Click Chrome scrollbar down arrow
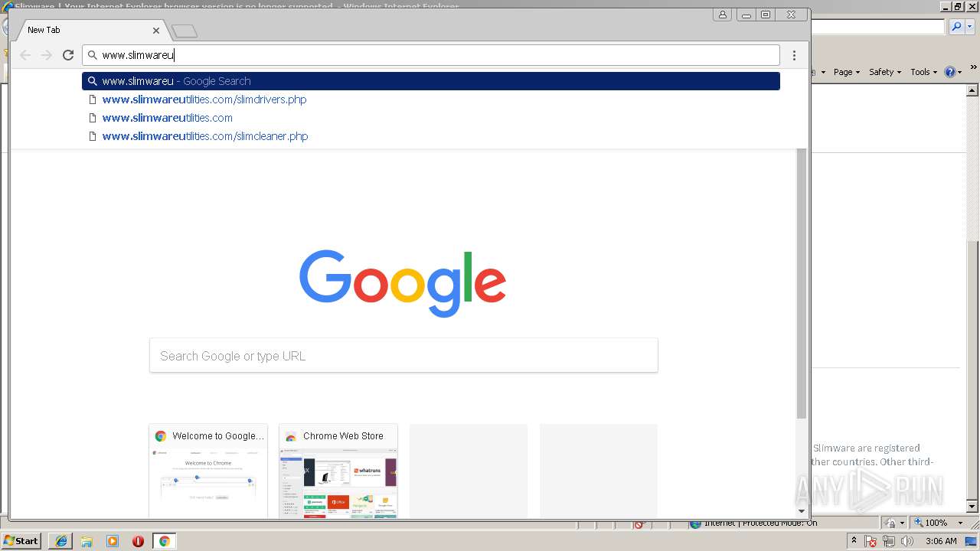The height and width of the screenshot is (551, 980). click(802, 511)
